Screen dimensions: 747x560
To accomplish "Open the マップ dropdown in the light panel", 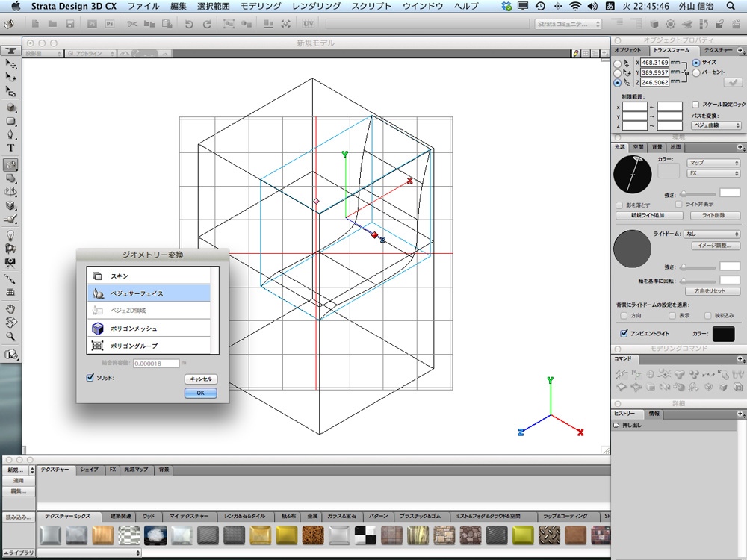I will click(x=713, y=163).
